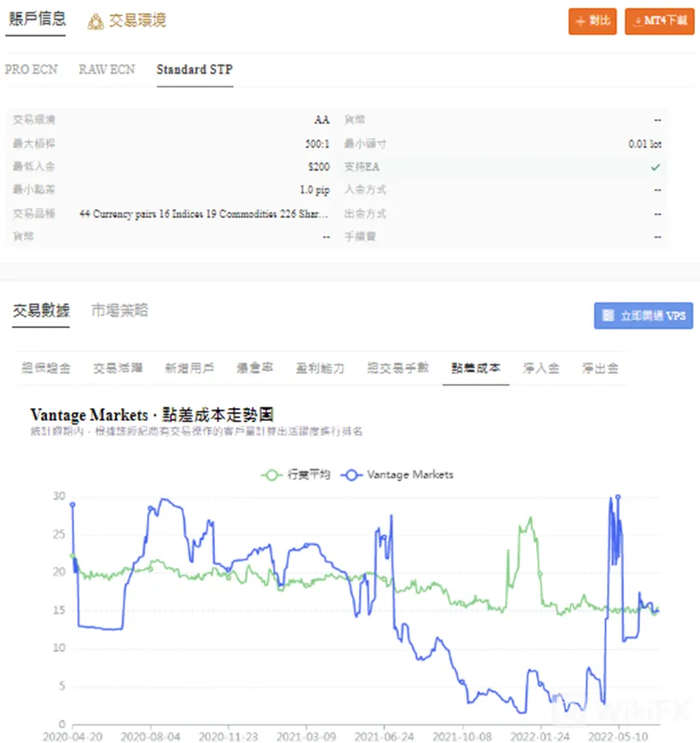
Task: Select the 點差成本 data tab
Action: [476, 368]
